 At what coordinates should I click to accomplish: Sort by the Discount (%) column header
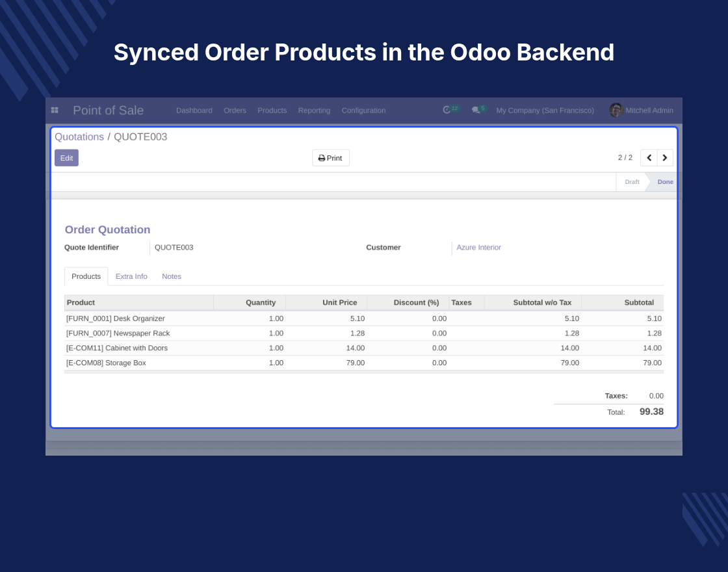408,303
